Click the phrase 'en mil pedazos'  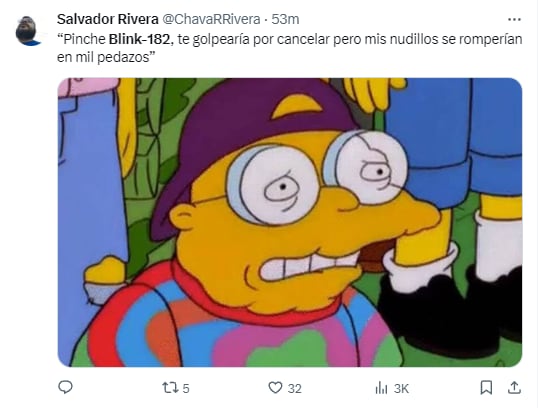pos(102,58)
